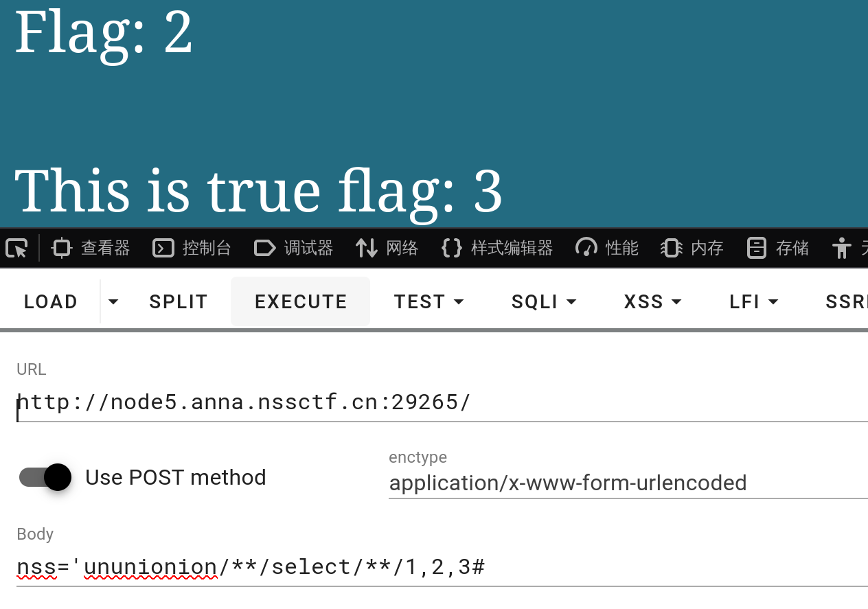Open the accessibility panel icon
This screenshot has height=609, width=868.
841,248
